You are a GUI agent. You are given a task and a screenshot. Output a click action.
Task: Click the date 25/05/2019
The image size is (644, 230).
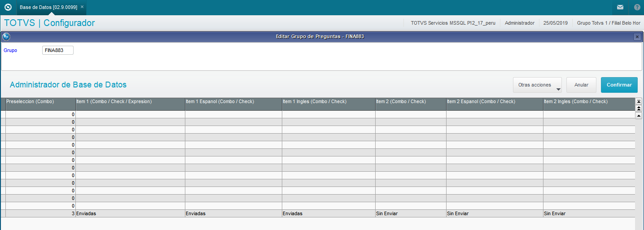pyautogui.click(x=556, y=23)
